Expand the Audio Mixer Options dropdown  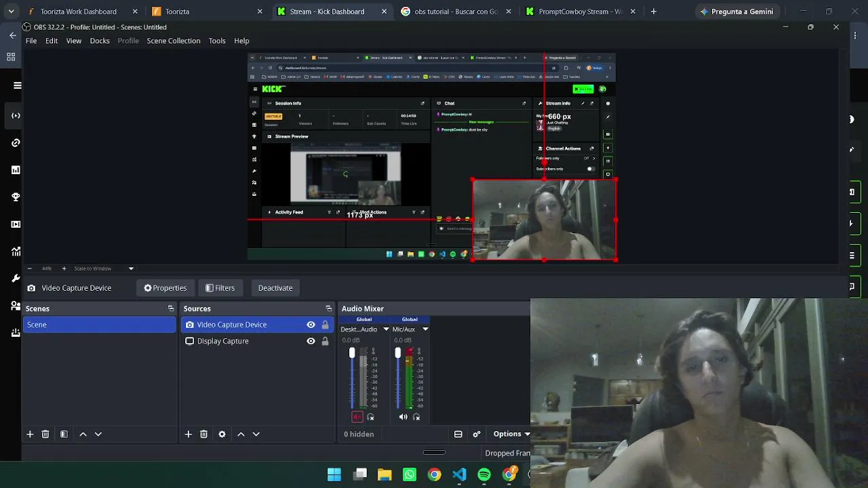pos(511,434)
